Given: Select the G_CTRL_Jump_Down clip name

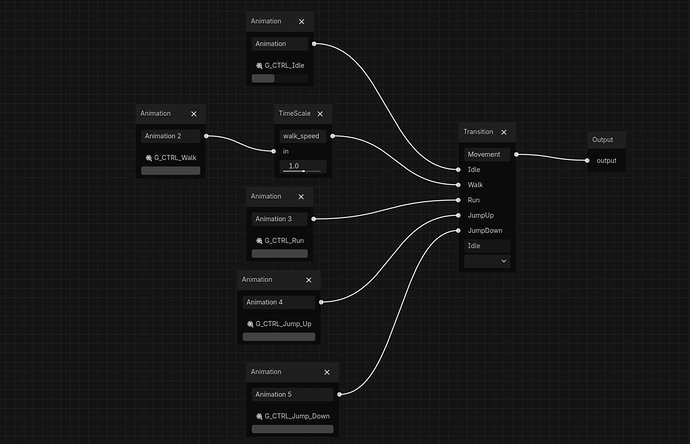Looking at the screenshot, I should (297, 416).
